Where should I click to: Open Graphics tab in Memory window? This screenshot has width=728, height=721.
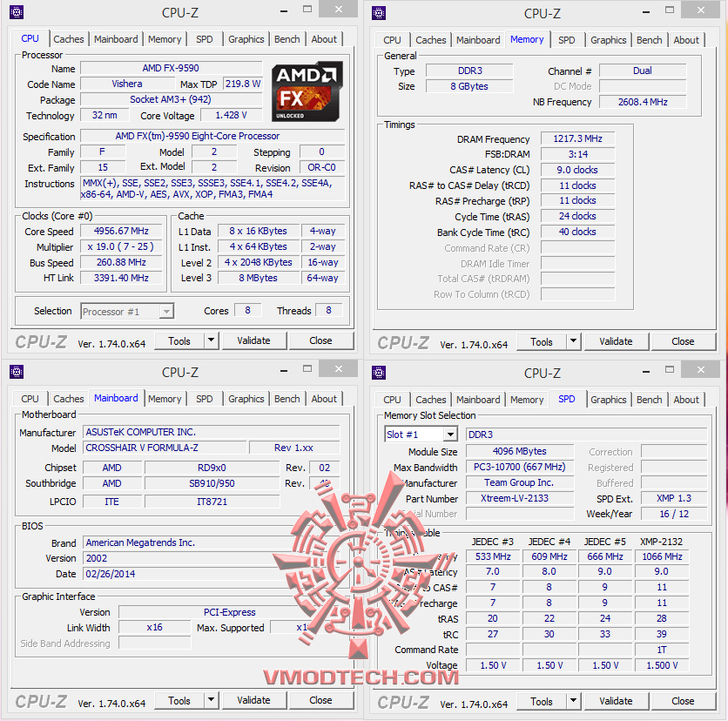pyautogui.click(x=608, y=40)
